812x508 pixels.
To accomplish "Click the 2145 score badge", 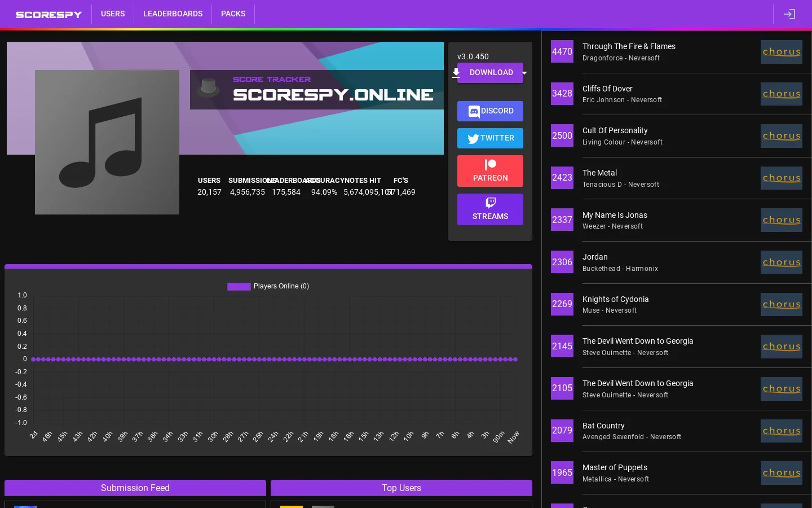I will point(562,347).
